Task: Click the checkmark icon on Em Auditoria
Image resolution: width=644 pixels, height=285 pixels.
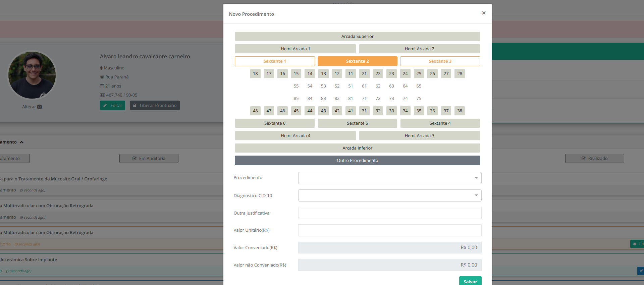Action: point(135,159)
